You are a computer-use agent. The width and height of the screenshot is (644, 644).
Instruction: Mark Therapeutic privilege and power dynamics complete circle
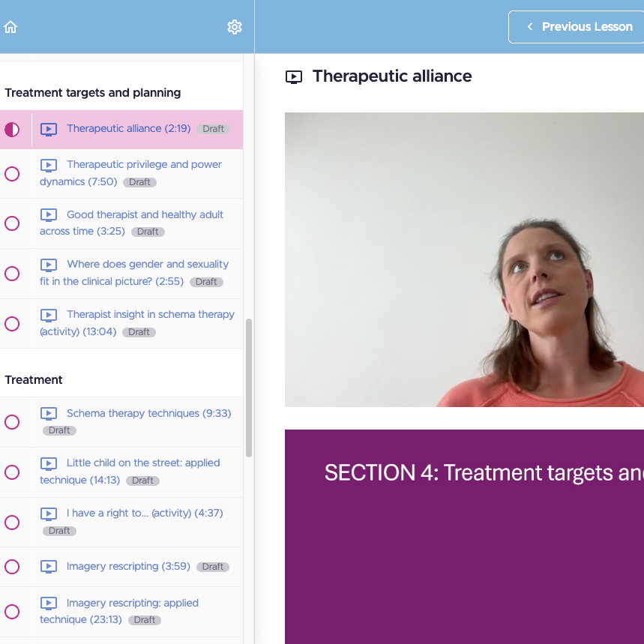12,174
